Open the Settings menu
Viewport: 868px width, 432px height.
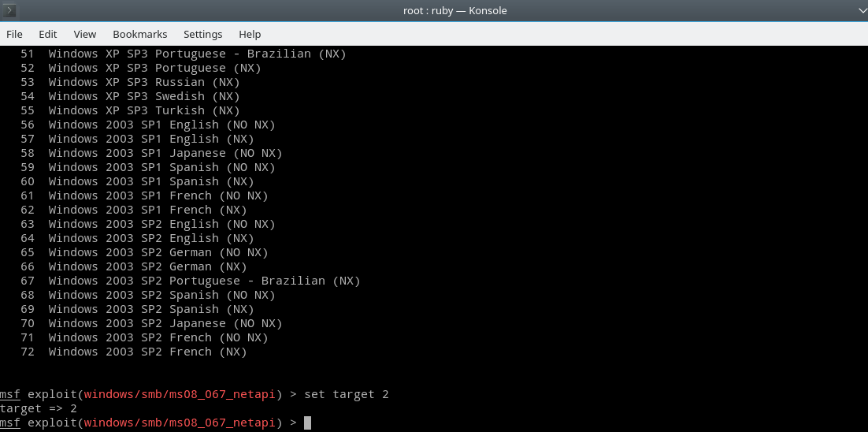203,35
